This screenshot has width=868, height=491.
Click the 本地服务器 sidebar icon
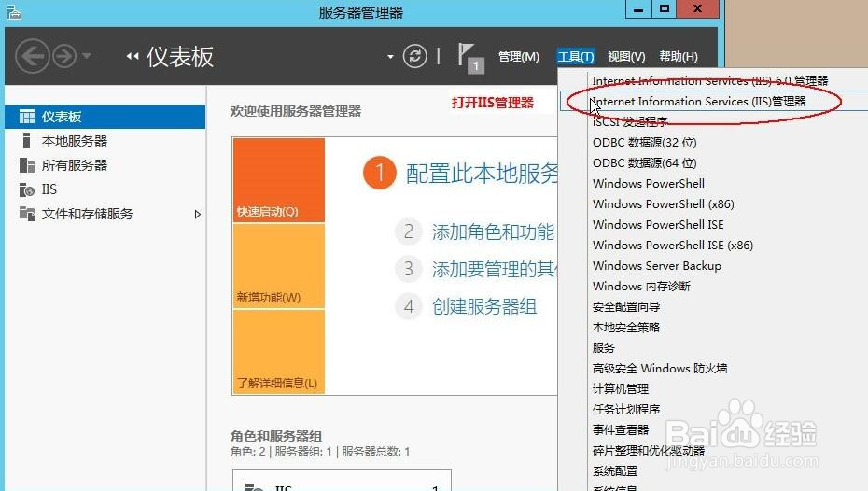click(26, 141)
